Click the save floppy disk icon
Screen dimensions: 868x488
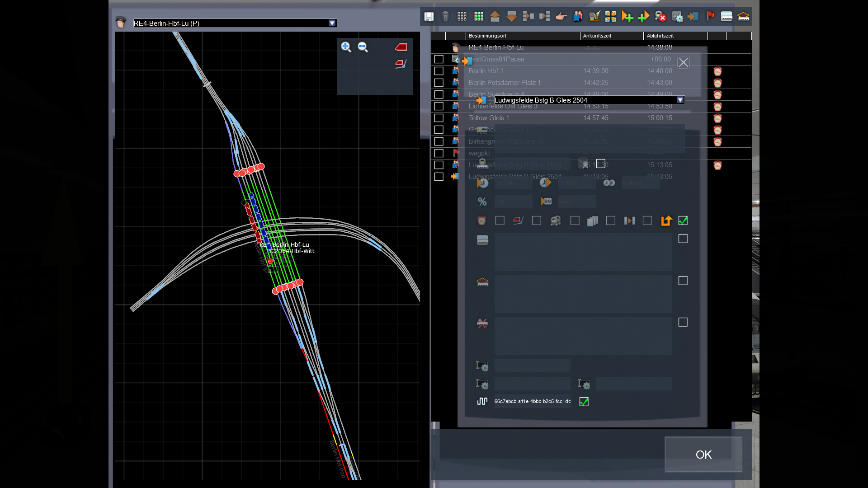(429, 17)
